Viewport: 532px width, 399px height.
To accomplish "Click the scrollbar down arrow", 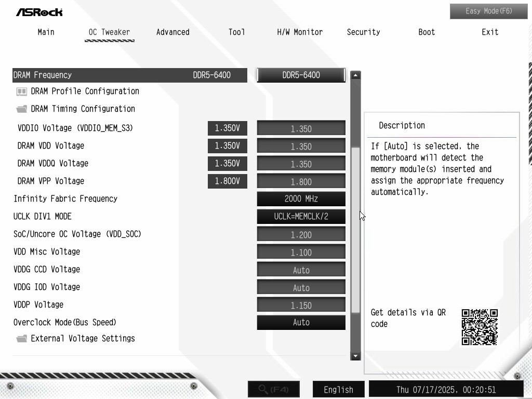I will coord(355,356).
